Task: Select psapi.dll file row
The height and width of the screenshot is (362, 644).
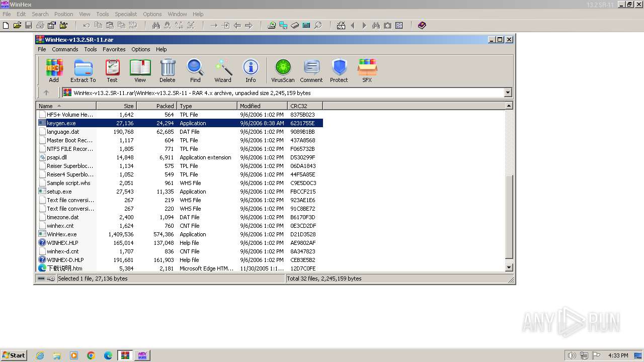Action: (x=180, y=157)
